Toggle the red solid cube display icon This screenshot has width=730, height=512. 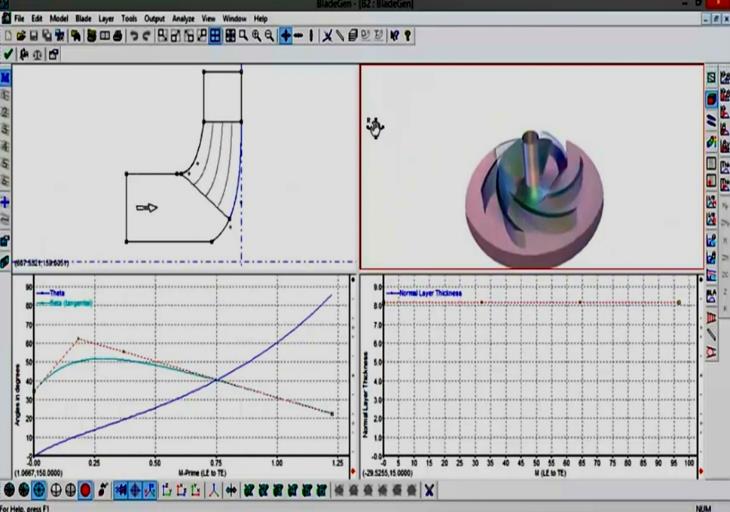pos(711,99)
